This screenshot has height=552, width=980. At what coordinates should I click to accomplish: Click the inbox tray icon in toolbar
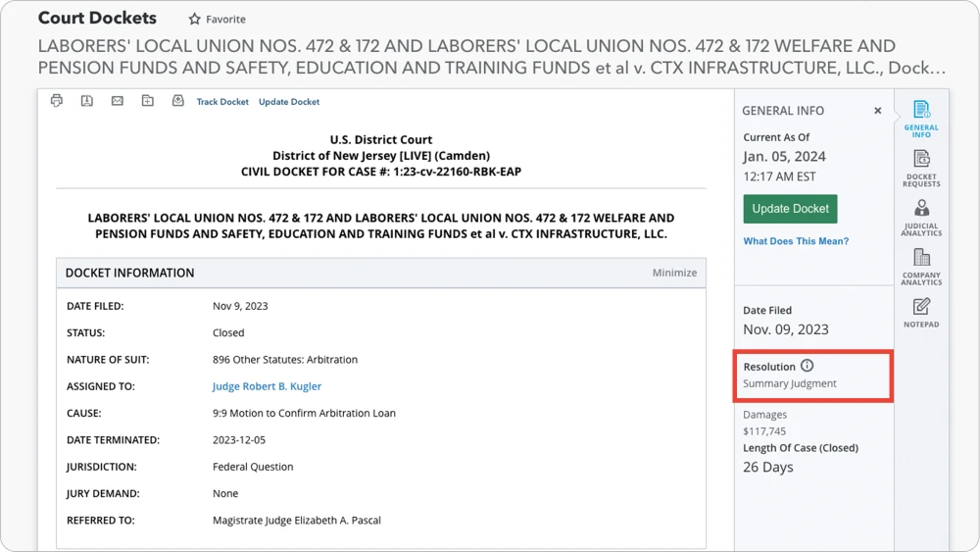coord(177,101)
